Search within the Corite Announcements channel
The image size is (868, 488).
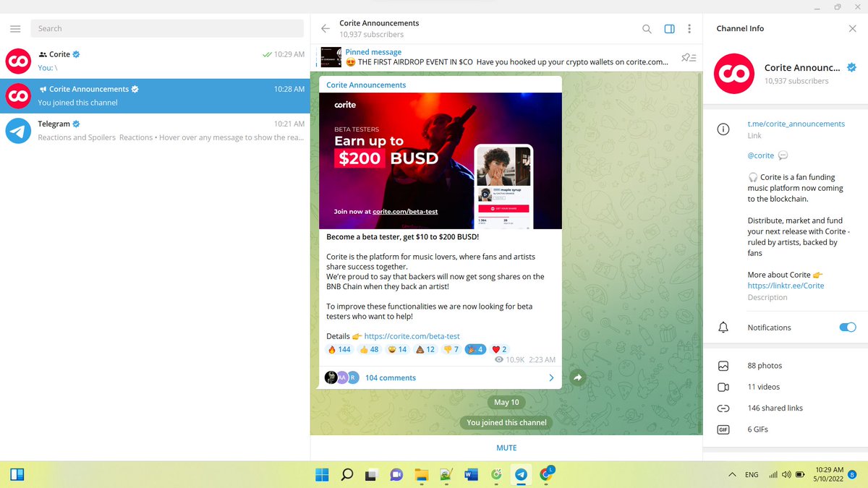click(x=647, y=29)
